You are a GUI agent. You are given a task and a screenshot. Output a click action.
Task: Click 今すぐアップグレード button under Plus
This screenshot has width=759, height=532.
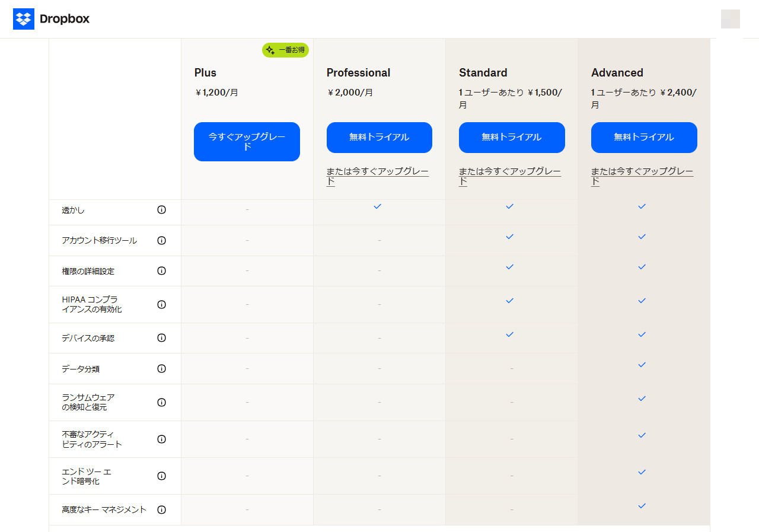click(247, 142)
